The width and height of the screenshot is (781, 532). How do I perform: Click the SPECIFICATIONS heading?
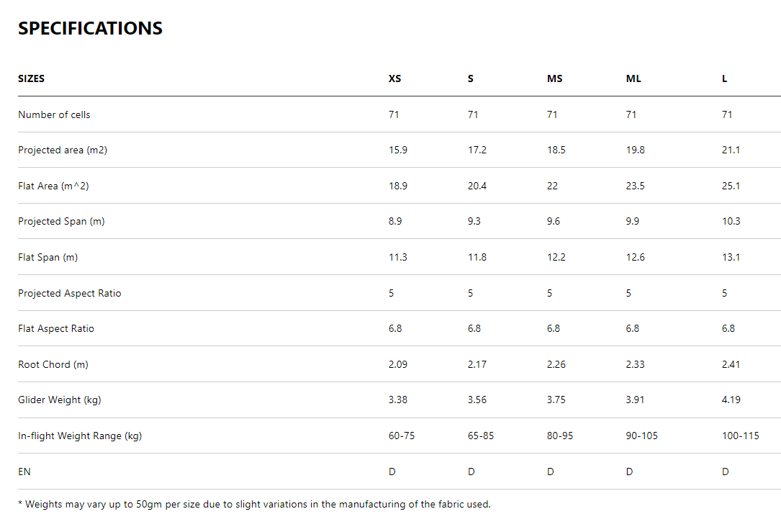coord(90,28)
